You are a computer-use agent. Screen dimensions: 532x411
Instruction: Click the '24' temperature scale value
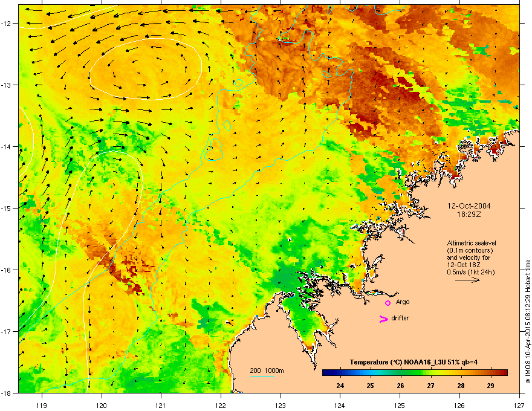tap(340, 386)
